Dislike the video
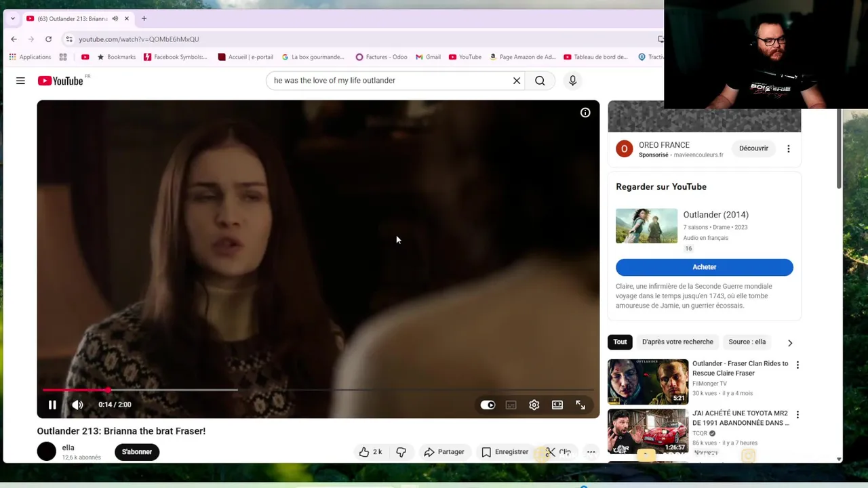868x488 pixels. [401, 452]
